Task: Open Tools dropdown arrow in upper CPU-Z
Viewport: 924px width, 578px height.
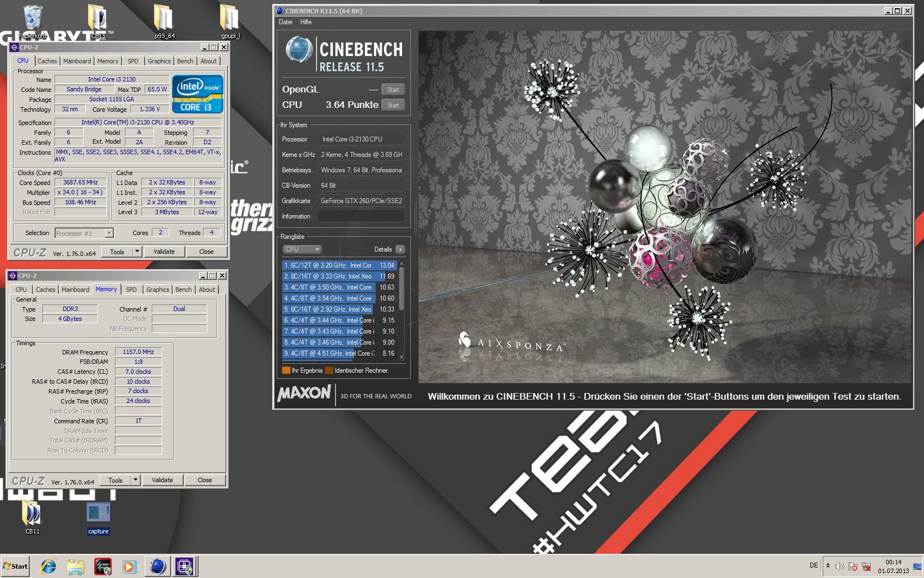Action: click(x=137, y=252)
